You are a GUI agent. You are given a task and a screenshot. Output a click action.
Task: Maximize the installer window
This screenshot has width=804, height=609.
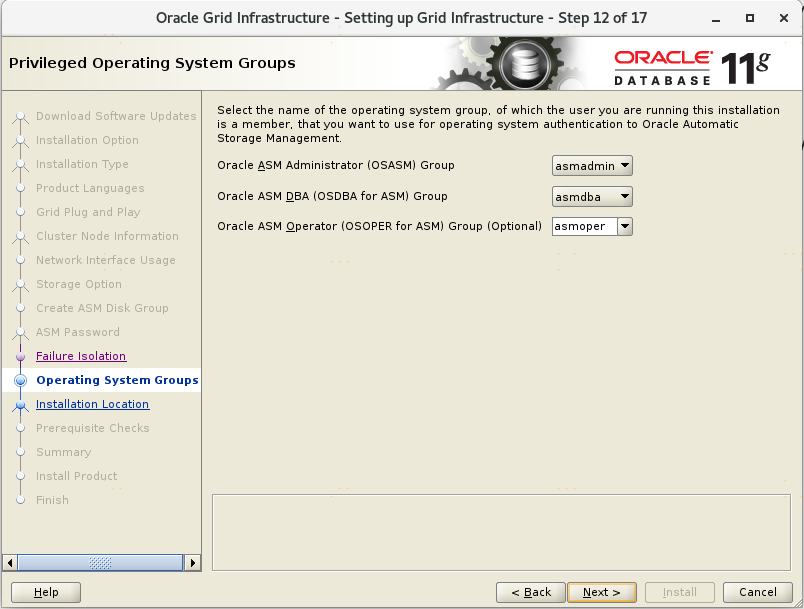(x=750, y=18)
